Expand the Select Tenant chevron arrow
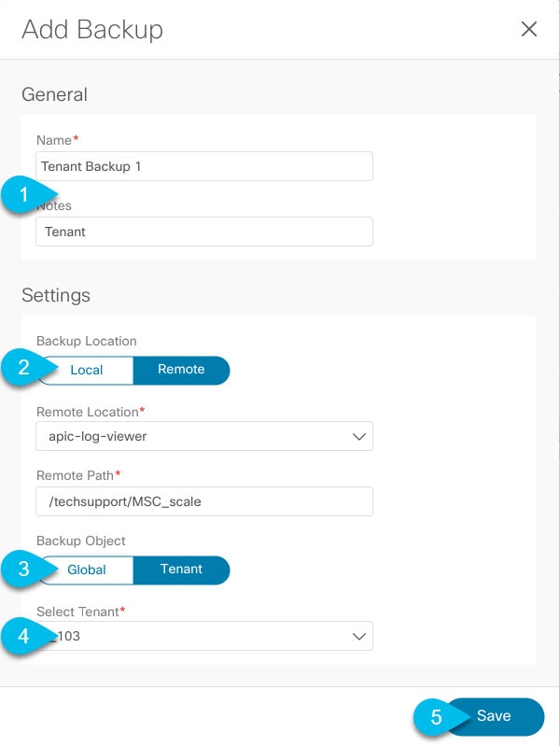This screenshot has width=560, height=746. point(358,636)
